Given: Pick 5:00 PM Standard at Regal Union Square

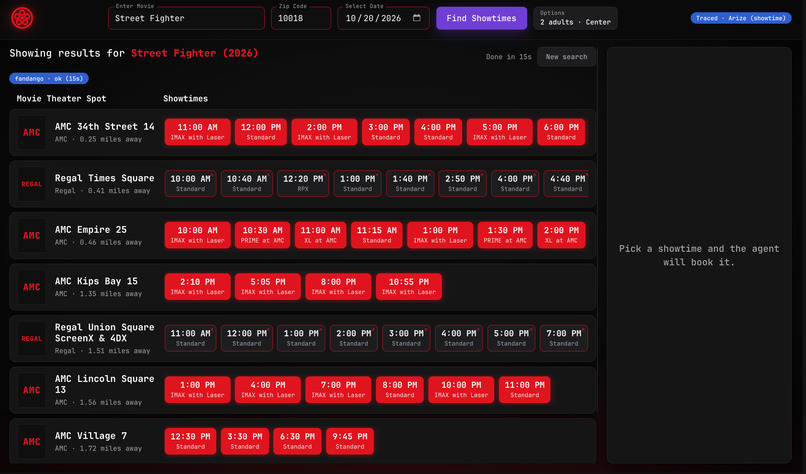Looking at the screenshot, I should [511, 338].
